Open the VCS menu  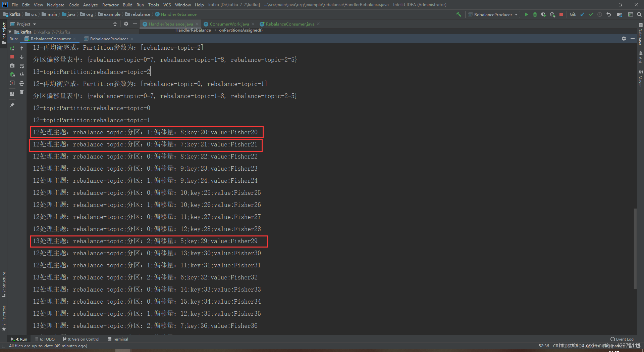[x=167, y=5]
